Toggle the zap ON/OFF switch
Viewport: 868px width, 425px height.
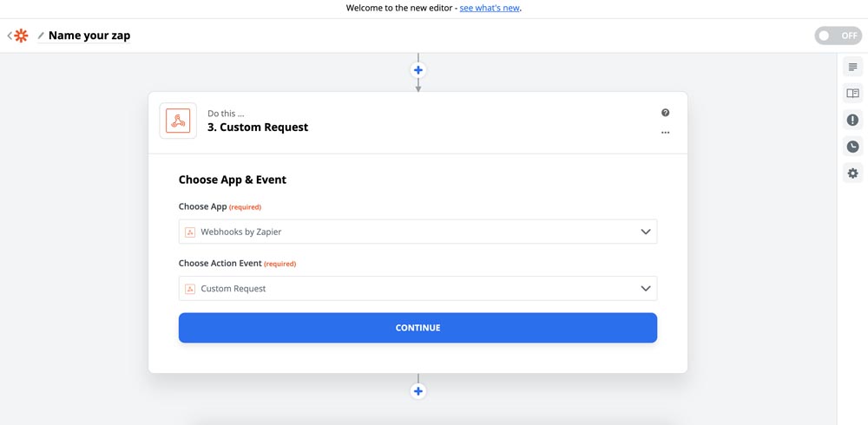[x=838, y=36]
